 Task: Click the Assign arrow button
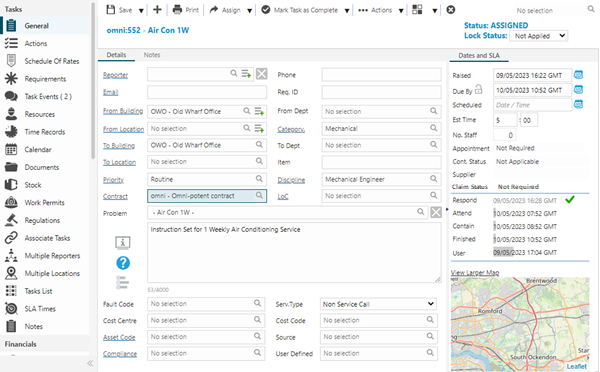coord(225,10)
